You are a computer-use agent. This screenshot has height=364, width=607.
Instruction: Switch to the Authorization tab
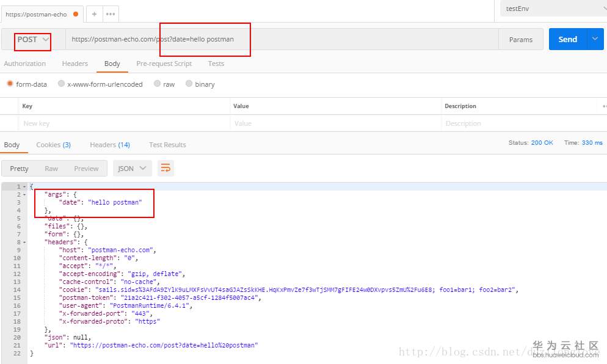point(25,64)
